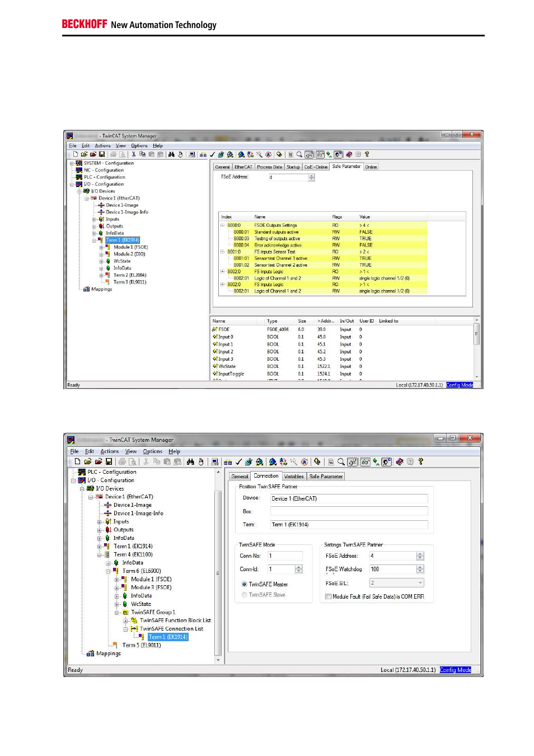This screenshot has width=534, height=756.
Task: Click the Conn-No input field
Action: click(x=284, y=556)
